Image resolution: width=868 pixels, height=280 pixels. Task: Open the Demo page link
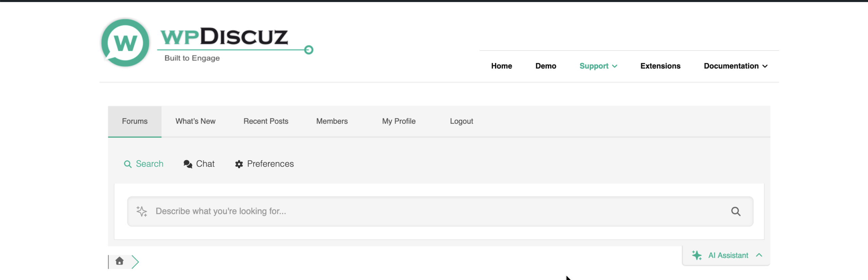[x=546, y=66]
